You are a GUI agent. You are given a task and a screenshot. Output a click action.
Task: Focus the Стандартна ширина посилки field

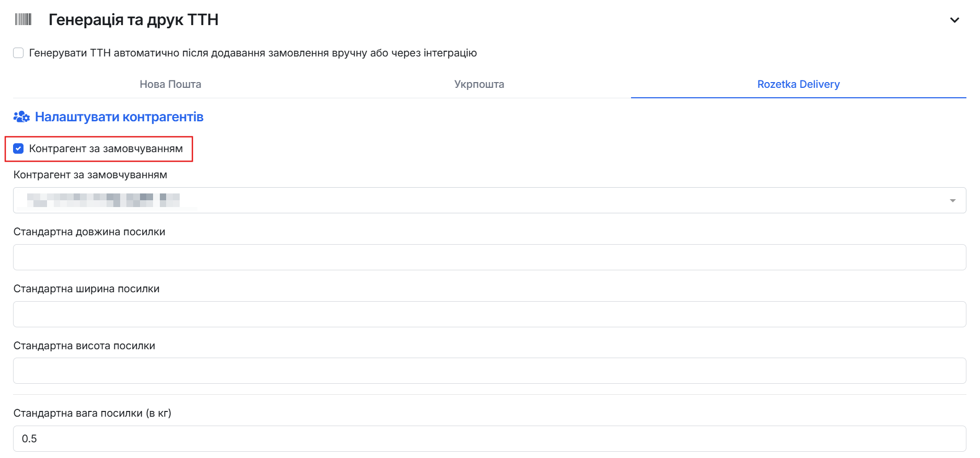(489, 314)
